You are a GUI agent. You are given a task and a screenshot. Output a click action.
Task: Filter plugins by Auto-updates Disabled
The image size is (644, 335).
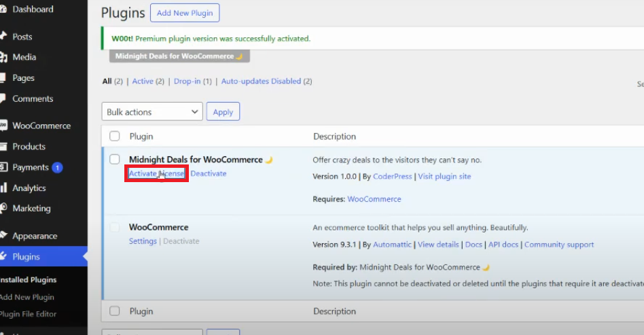click(261, 82)
